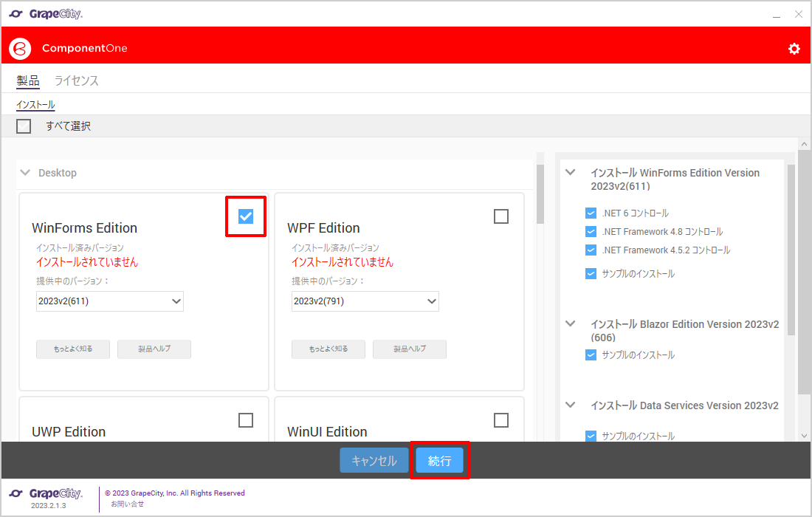This screenshot has height=517, width=812.
Task: Click WinForms インストールされていません status text
Action: click(87, 262)
